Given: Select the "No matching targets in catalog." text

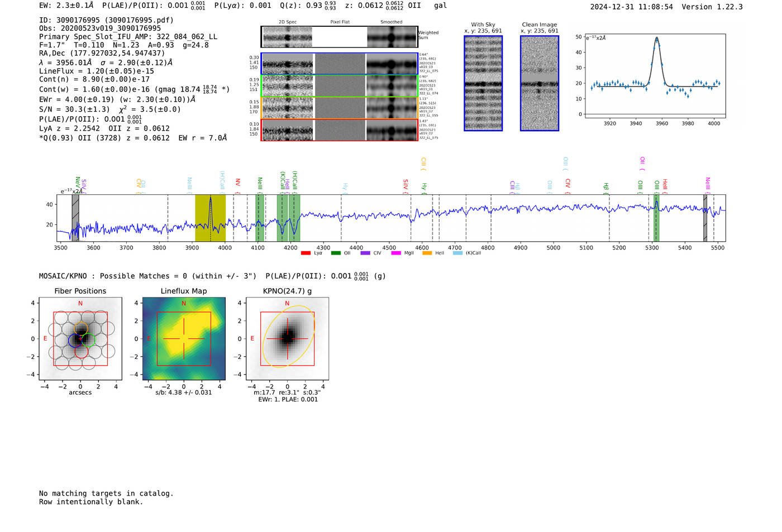Looking at the screenshot, I should tap(106, 493).
